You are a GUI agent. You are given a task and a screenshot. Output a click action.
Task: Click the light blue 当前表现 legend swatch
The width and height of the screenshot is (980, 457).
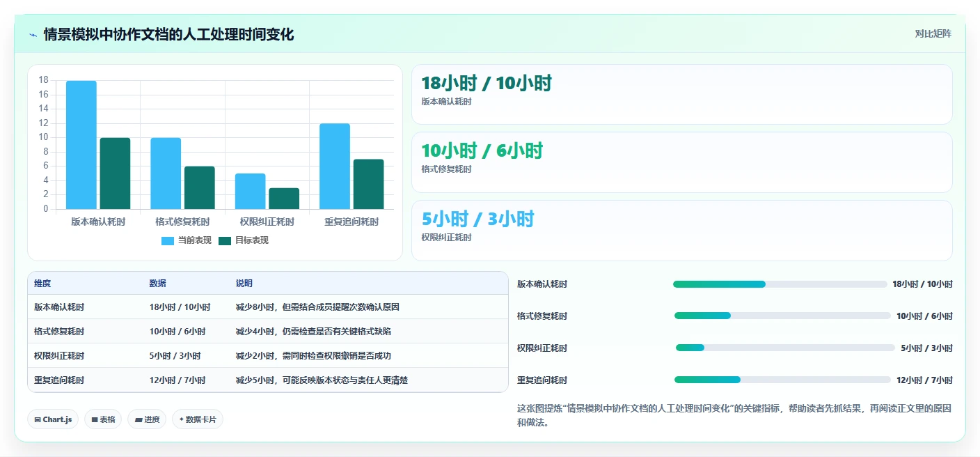click(x=168, y=240)
